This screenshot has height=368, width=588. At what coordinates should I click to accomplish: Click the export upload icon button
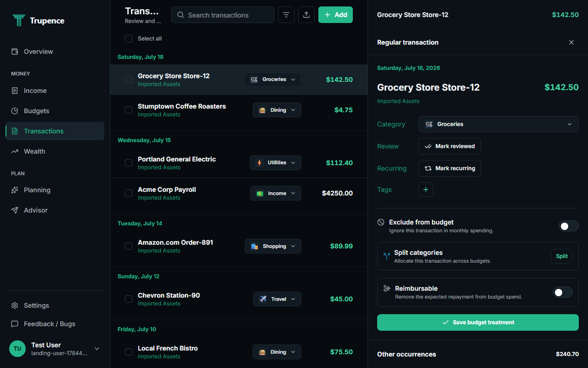306,15
